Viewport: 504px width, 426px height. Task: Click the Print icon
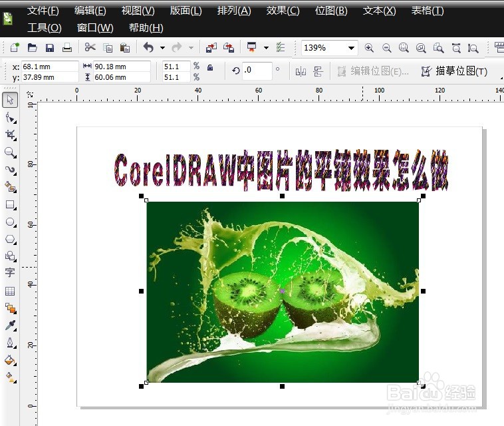[67, 48]
